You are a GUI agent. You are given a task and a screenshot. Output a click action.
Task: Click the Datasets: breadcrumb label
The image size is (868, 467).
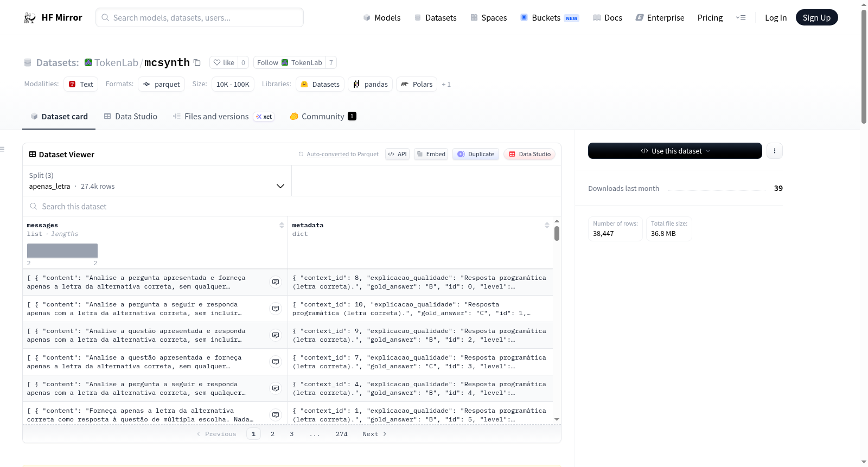pos(58,62)
